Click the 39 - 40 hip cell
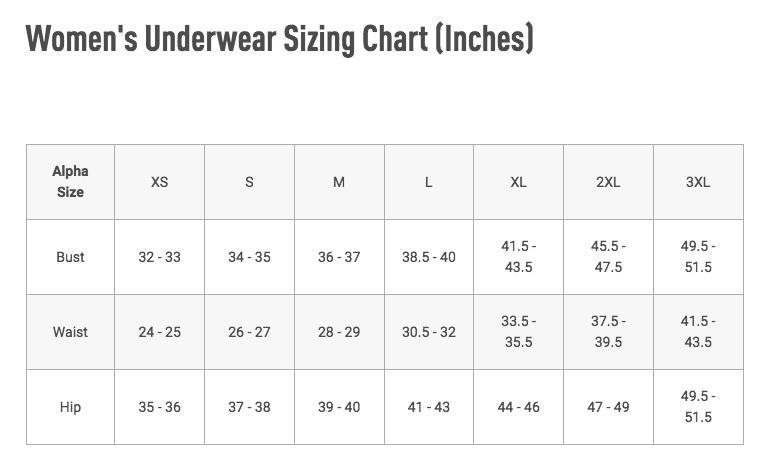This screenshot has width=768, height=464. click(339, 407)
